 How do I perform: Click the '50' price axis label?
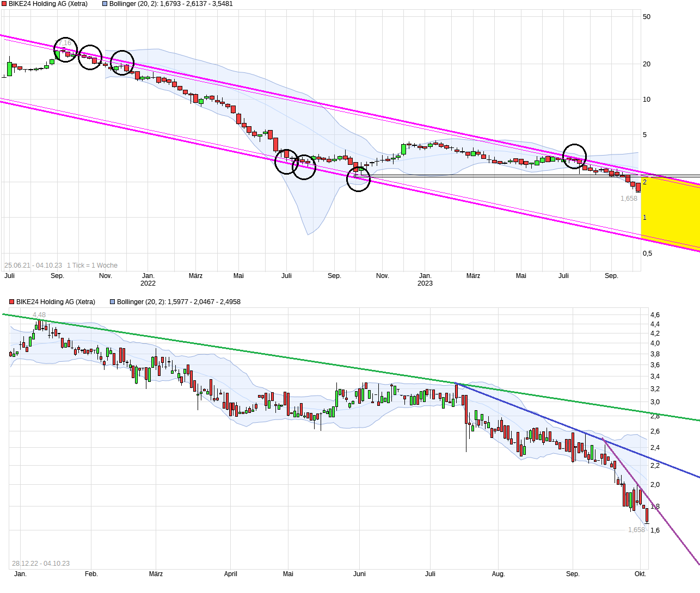click(x=647, y=17)
